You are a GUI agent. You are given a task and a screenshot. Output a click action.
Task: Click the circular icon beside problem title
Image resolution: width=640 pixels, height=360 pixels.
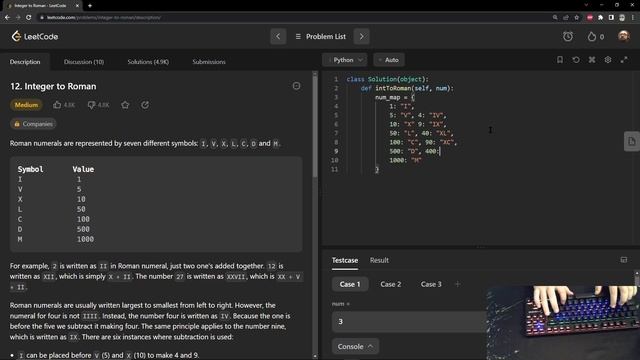point(296,86)
